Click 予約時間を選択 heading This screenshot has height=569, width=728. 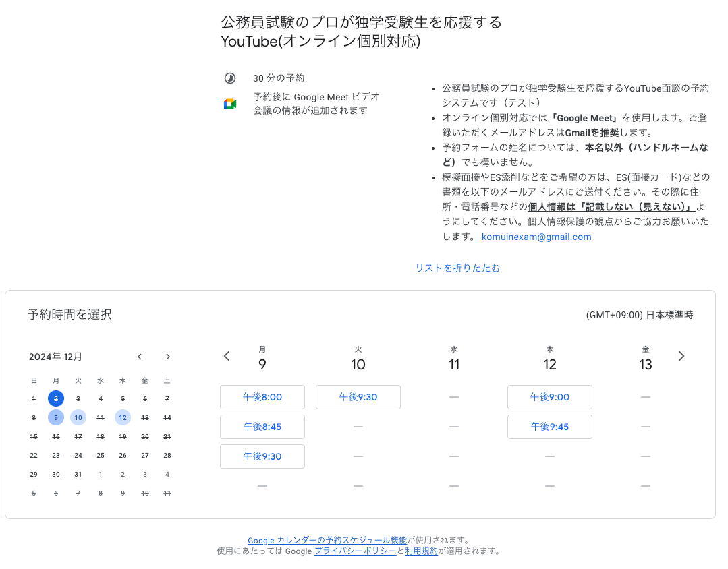tap(69, 314)
